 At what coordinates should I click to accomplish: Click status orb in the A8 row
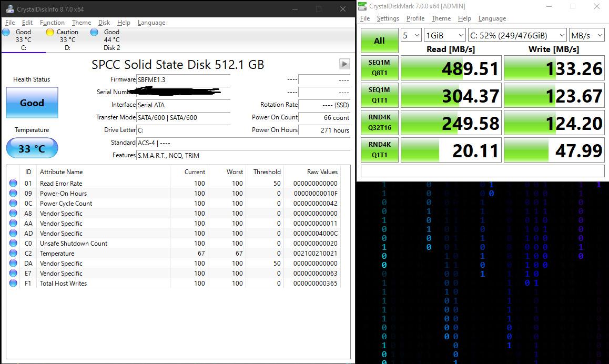tap(13, 213)
